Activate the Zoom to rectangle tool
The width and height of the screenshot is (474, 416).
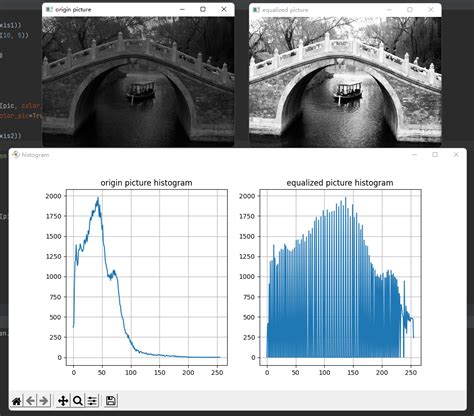tap(77, 400)
